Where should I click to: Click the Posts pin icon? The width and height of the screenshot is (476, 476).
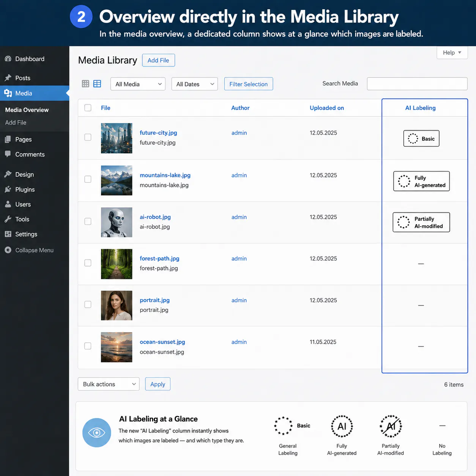[8, 78]
